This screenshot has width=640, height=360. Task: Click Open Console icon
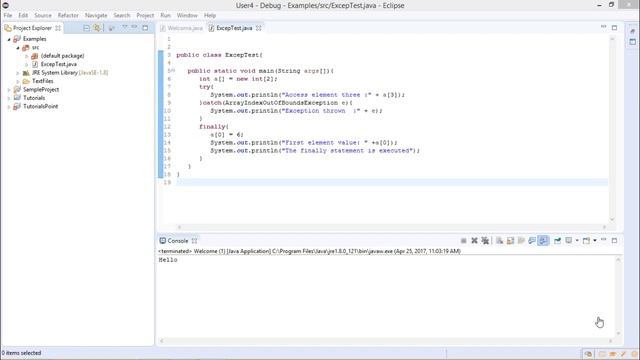(587, 241)
